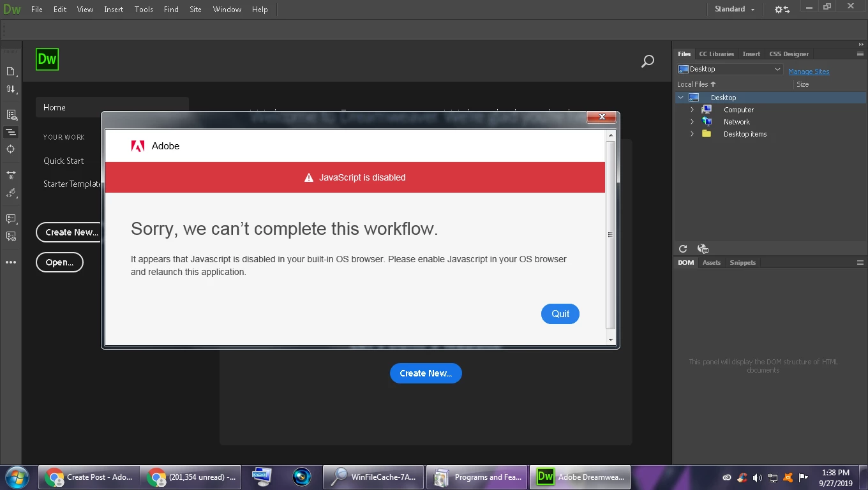The height and width of the screenshot is (490, 868).
Task: Open the View menu
Action: click(x=85, y=10)
